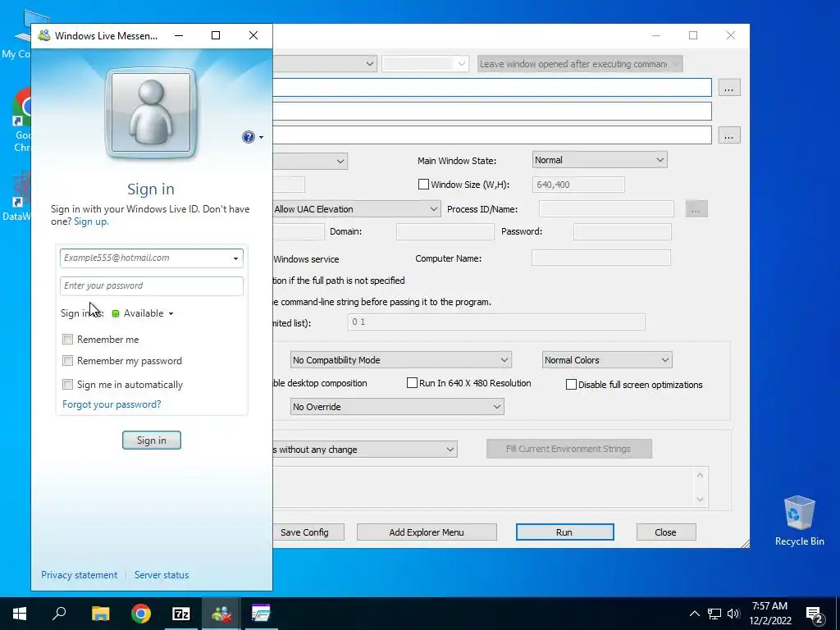Open the Forgot your password? link

[112, 404]
